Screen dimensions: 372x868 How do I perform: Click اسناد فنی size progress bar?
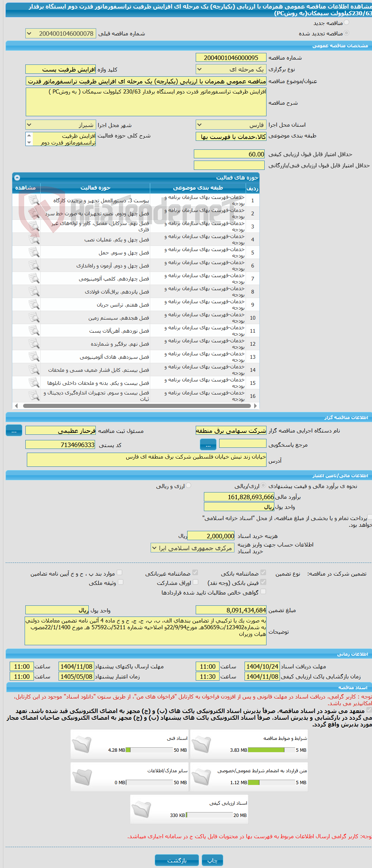tap(149, 750)
